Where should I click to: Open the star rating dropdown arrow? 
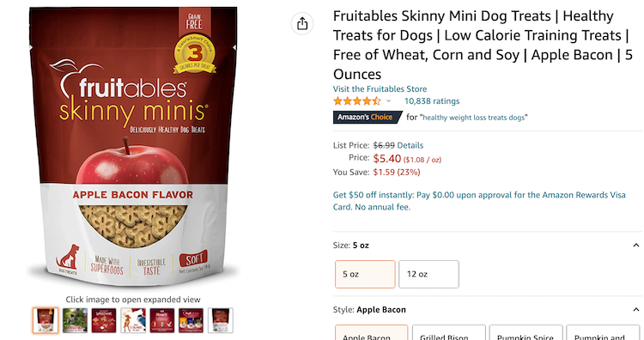[388, 101]
